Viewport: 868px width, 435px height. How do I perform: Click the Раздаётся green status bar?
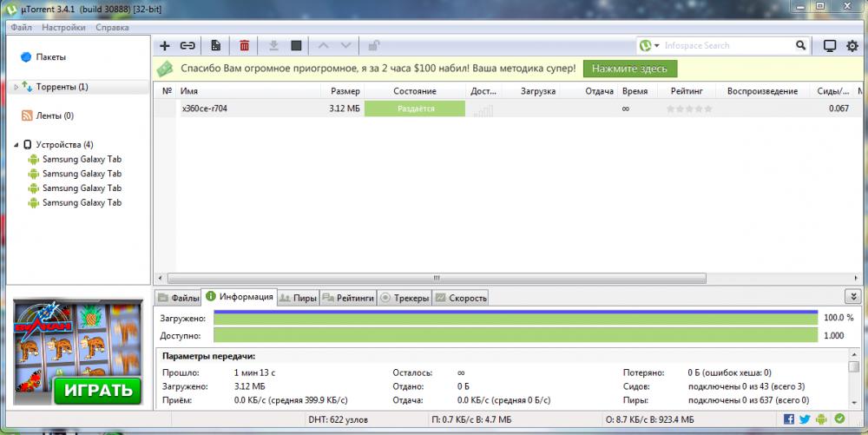tap(415, 109)
